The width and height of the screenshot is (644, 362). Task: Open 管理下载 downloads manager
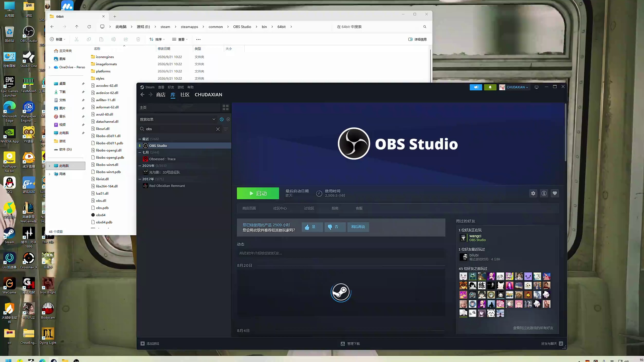coord(350,344)
